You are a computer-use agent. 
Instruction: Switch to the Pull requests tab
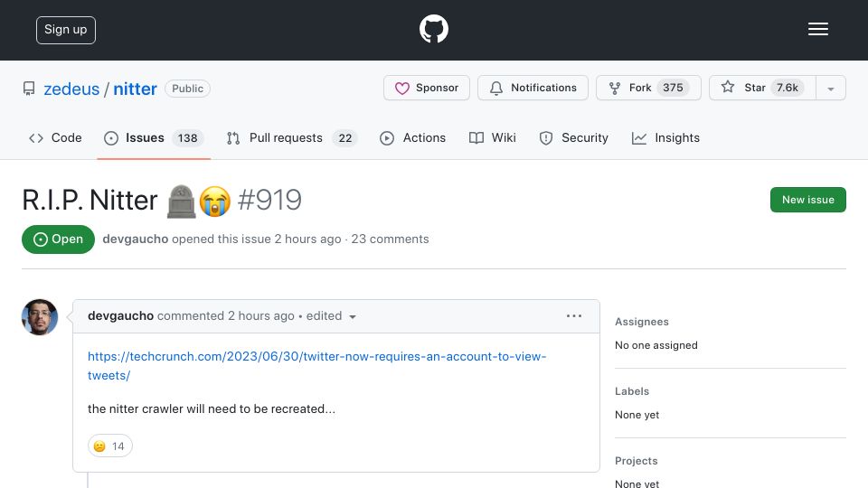[292, 137]
